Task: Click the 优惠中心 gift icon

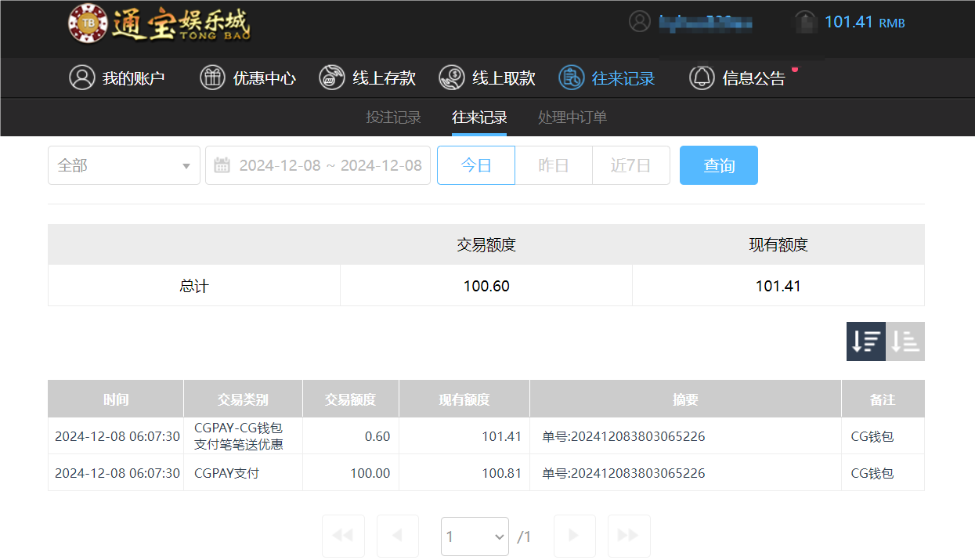Action: tap(211, 78)
